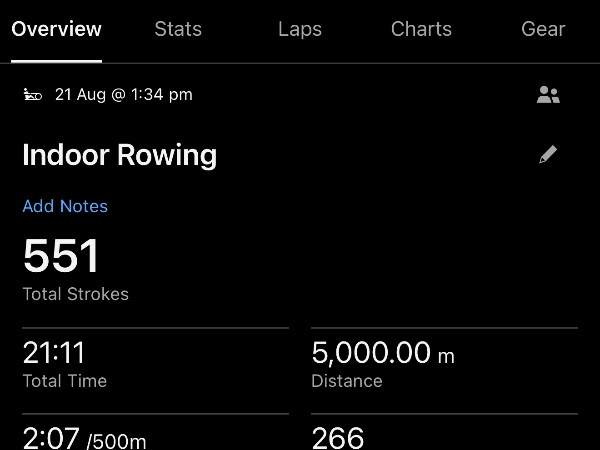Tap the people privacy icon
The image size is (600, 450).
tap(548, 95)
